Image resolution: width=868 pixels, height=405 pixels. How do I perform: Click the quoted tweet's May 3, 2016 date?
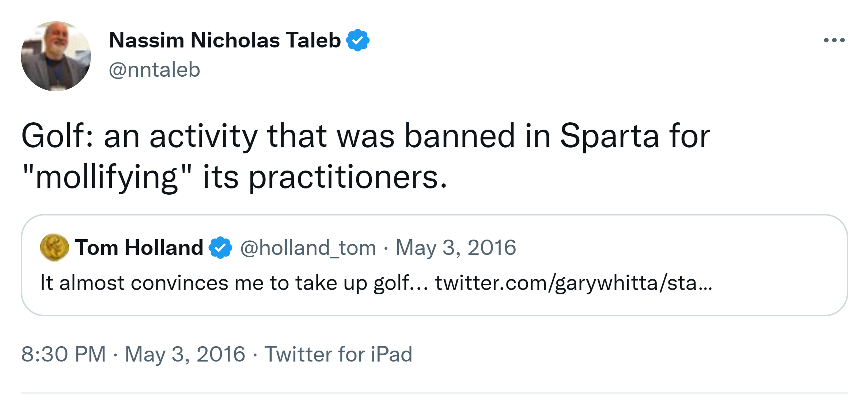click(456, 248)
